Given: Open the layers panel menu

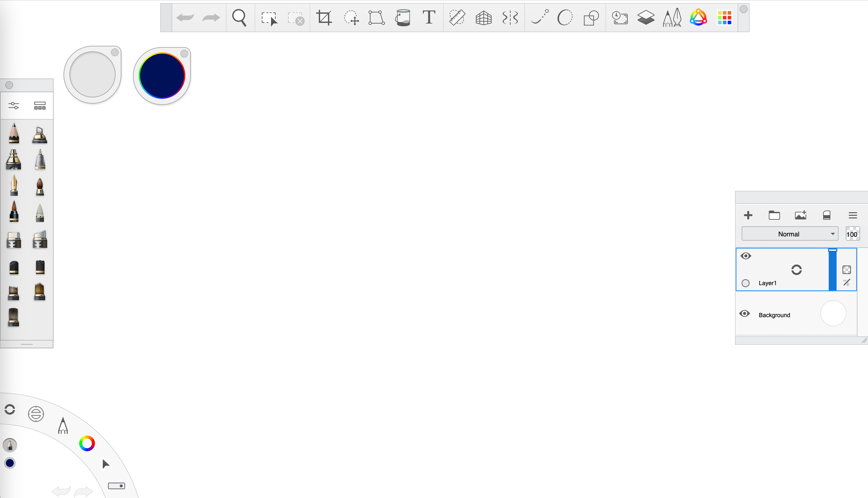Looking at the screenshot, I should tap(854, 215).
